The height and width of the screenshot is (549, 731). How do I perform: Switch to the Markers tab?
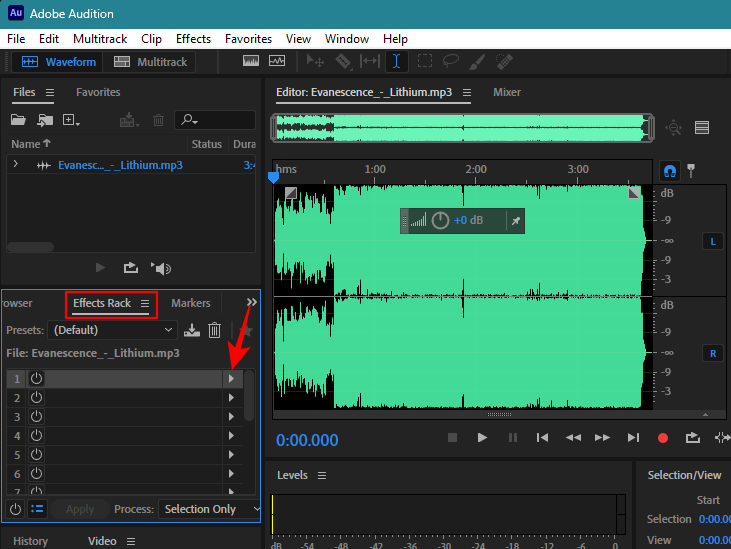(190, 303)
